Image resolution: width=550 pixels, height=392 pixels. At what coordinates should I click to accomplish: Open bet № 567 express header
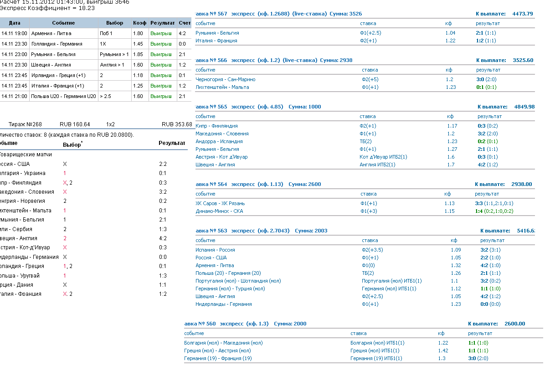[278, 14]
